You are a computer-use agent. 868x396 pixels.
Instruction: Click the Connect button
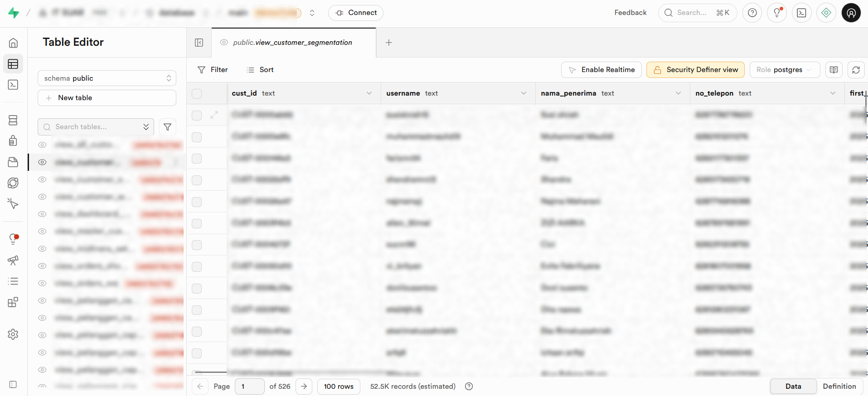[x=356, y=13]
